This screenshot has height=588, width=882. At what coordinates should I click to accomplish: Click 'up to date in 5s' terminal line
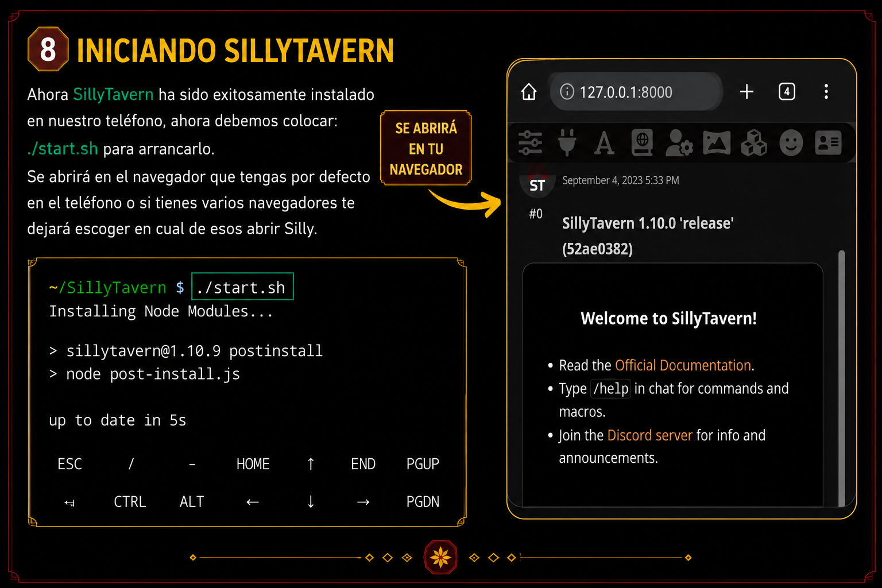(118, 420)
